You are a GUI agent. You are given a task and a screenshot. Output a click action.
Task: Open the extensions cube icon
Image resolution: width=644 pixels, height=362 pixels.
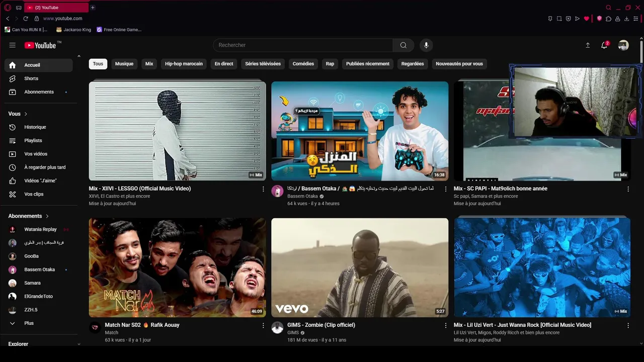[608, 19]
